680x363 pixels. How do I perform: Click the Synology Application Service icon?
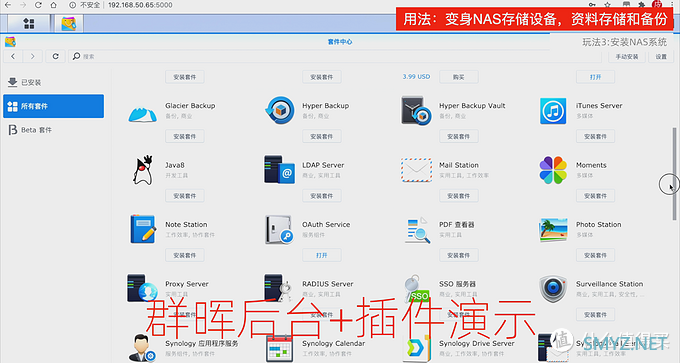coord(143,348)
